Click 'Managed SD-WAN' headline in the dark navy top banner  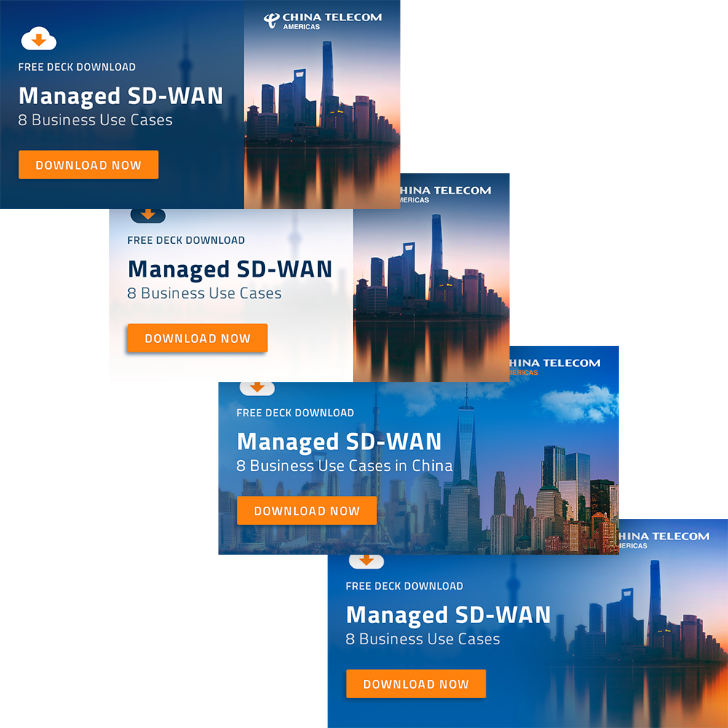coord(121,97)
